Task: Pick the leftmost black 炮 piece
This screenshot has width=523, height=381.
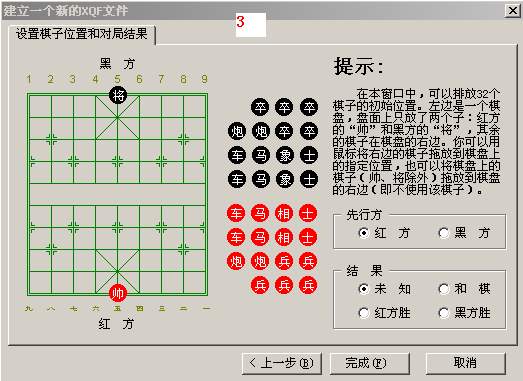Action: [237, 131]
